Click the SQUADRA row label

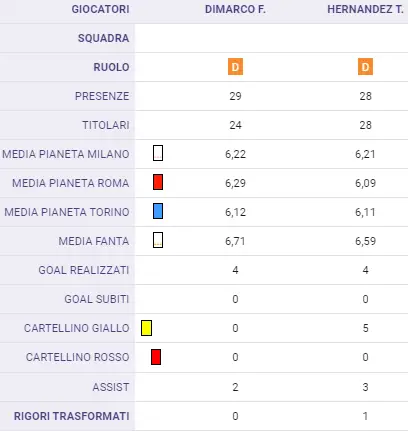pyautogui.click(x=103, y=38)
